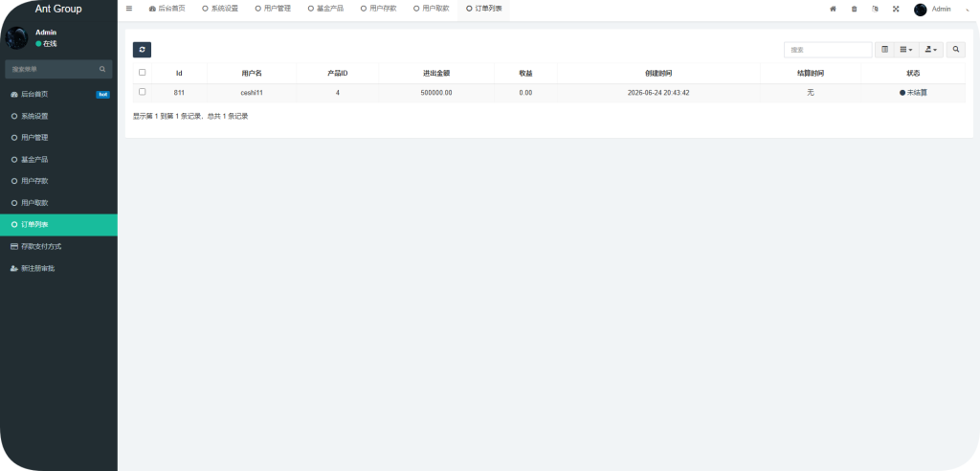Screen dimensions: 980x471
Task: Switch to the 用户取款 top tab
Action: 432,9
